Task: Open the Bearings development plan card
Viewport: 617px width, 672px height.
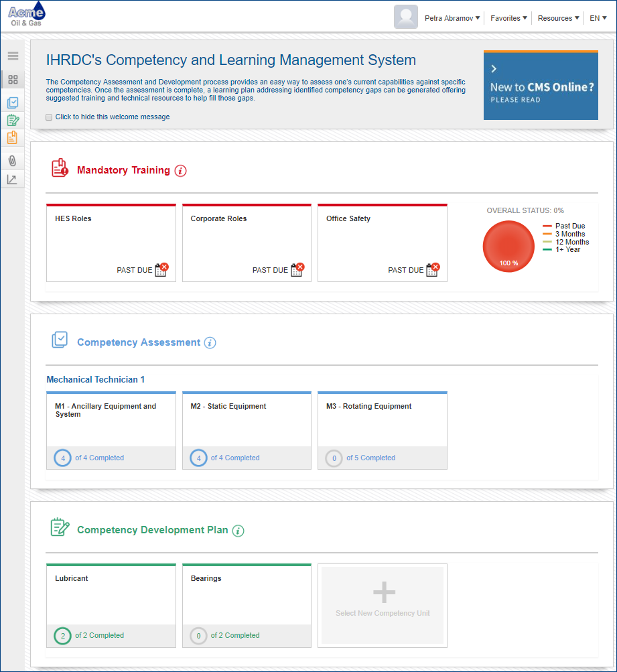Action: pos(247,606)
